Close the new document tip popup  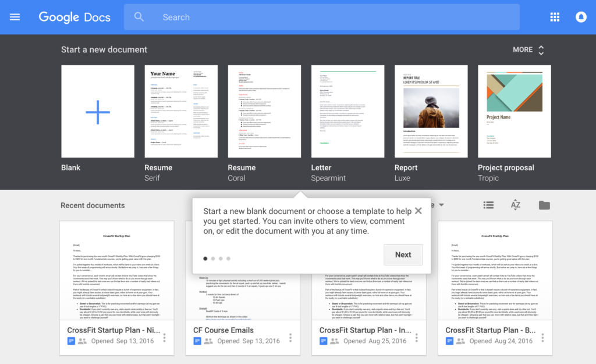click(418, 210)
